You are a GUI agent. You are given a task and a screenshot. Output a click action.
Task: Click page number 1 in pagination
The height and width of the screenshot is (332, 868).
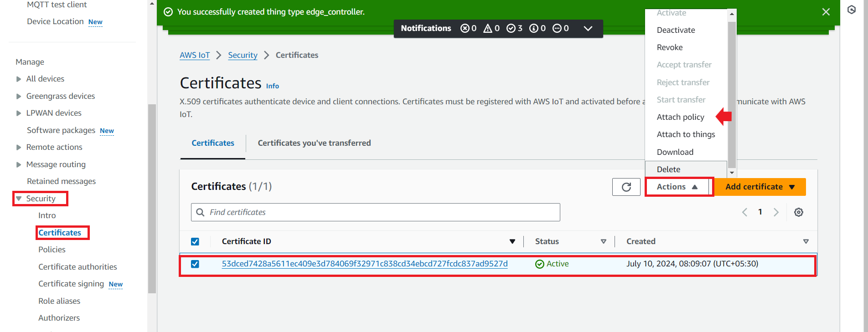click(760, 212)
